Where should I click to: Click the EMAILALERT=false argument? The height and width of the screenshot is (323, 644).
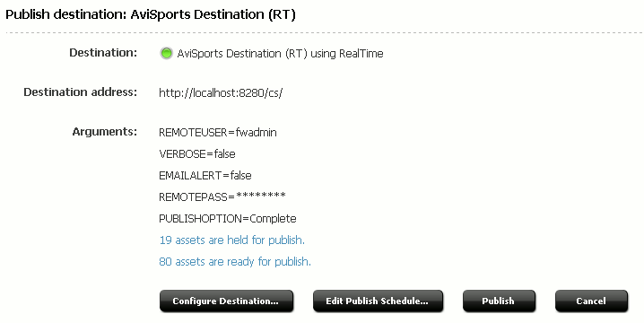205,176
